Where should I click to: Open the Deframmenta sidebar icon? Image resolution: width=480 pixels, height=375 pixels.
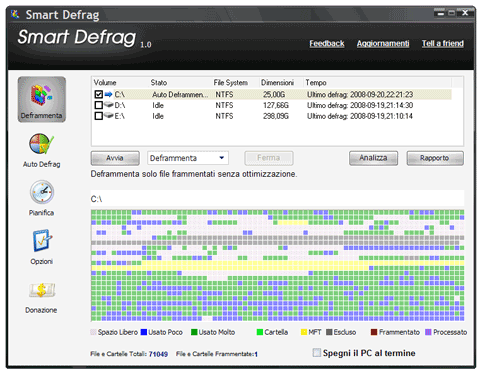click(42, 99)
